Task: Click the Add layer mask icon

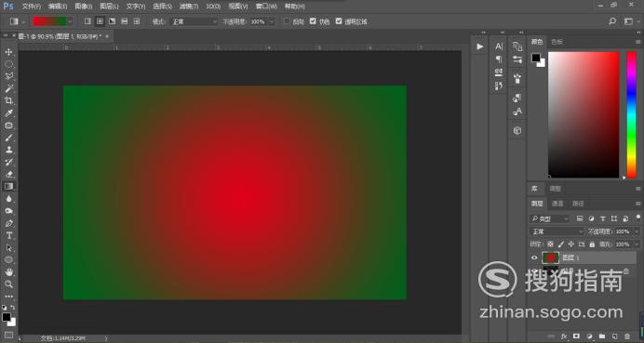Action: [576, 336]
